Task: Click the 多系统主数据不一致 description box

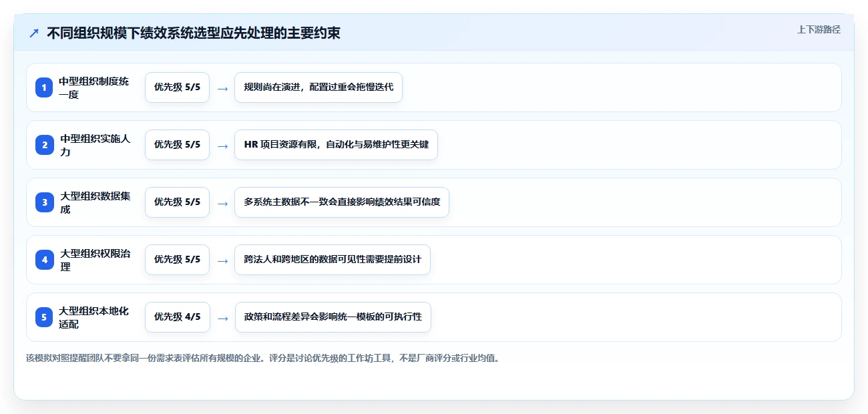Action: pyautogui.click(x=342, y=202)
